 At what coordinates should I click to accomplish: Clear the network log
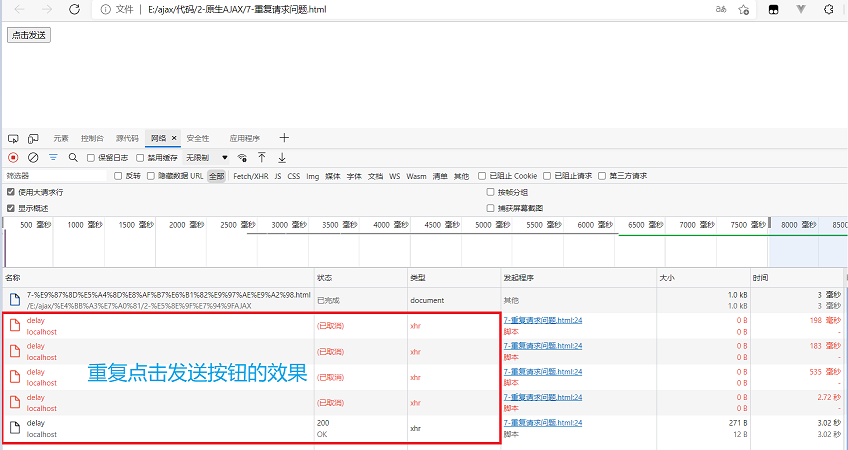[x=33, y=157]
